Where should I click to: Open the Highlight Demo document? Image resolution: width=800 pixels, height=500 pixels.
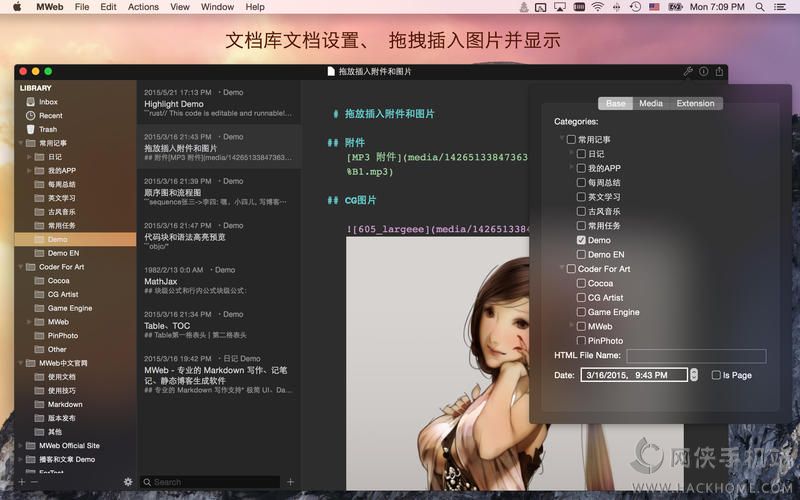(x=219, y=103)
